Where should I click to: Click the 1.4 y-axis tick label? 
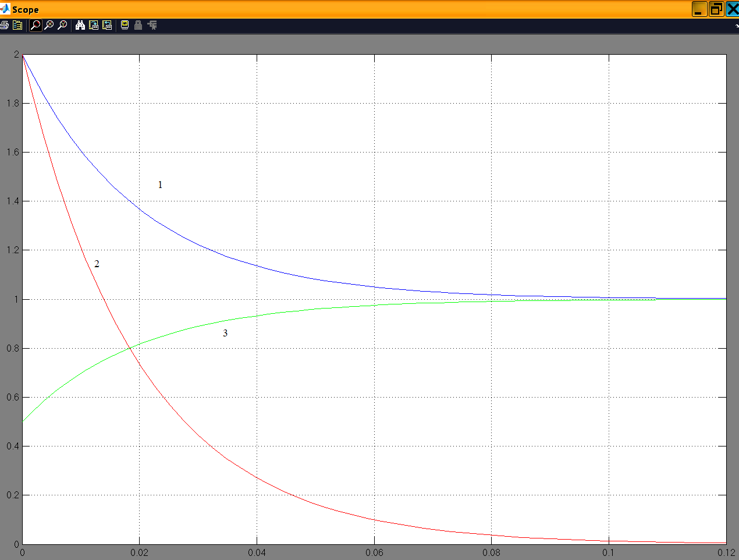click(13, 201)
